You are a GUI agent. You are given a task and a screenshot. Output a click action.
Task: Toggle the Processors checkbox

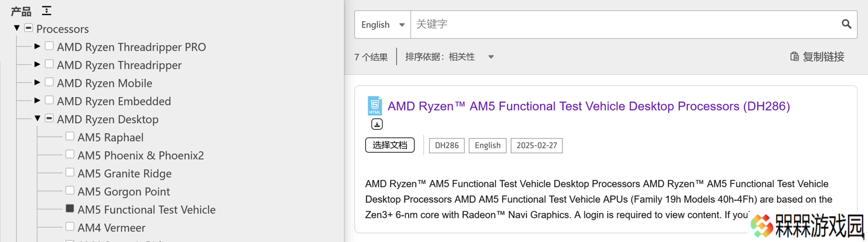point(28,28)
